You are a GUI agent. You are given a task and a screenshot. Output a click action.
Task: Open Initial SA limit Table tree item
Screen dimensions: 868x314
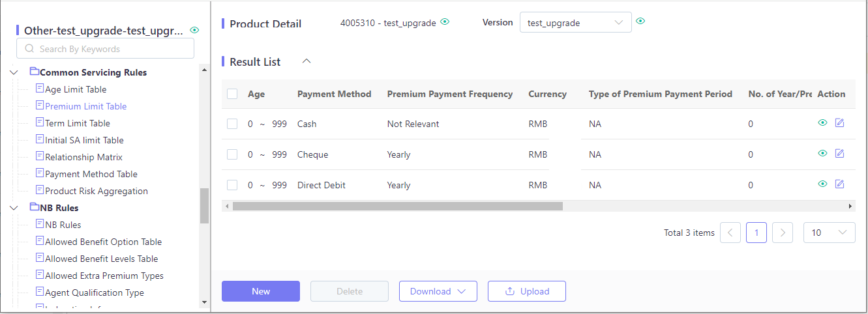tap(84, 140)
